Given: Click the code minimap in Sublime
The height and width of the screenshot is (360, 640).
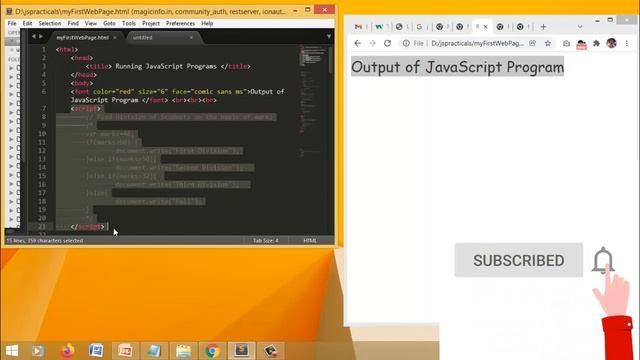Looking at the screenshot, I should [x=313, y=102].
